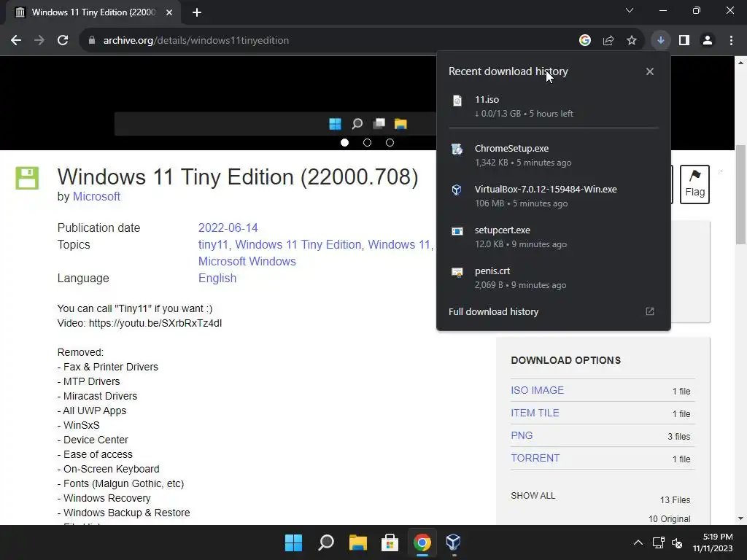Screen dimensions: 747x560
Task: View site info via lock icon
Action: [x=91, y=41]
